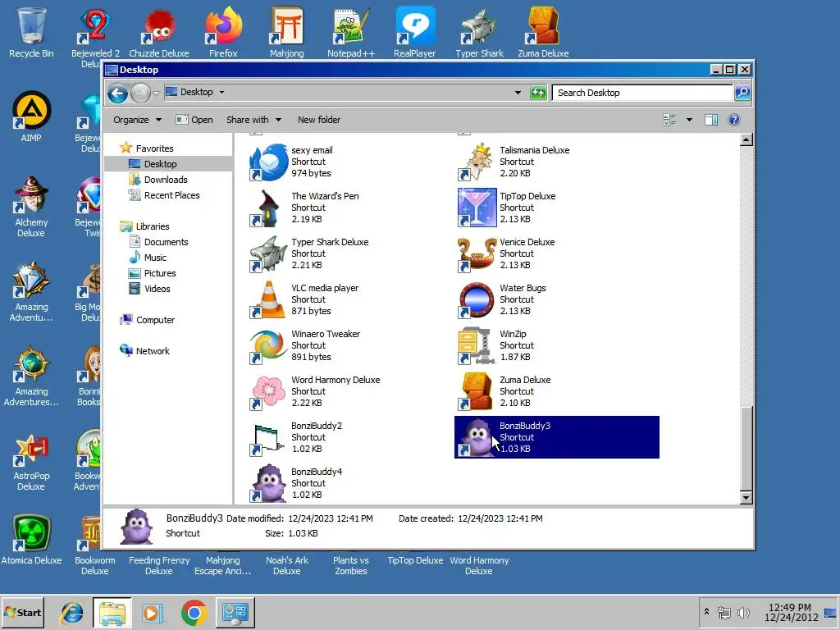The height and width of the screenshot is (630, 840).
Task: Select the BonziBuddy3 highlighted shortcut icon
Action: click(x=477, y=438)
